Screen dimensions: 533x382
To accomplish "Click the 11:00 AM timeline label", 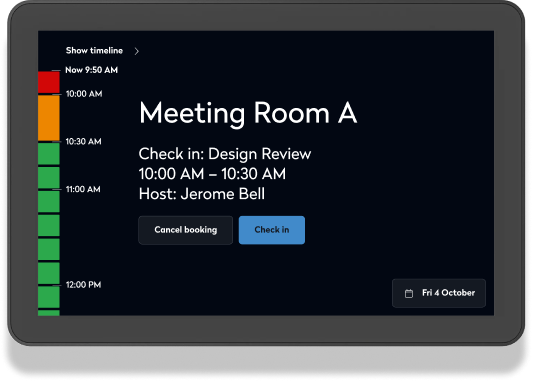I will click(83, 189).
